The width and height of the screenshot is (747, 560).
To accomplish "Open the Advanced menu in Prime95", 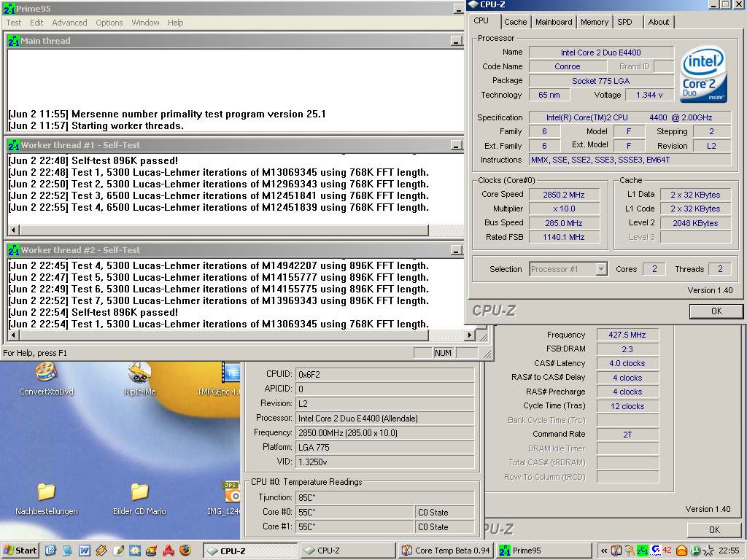I will (69, 23).
